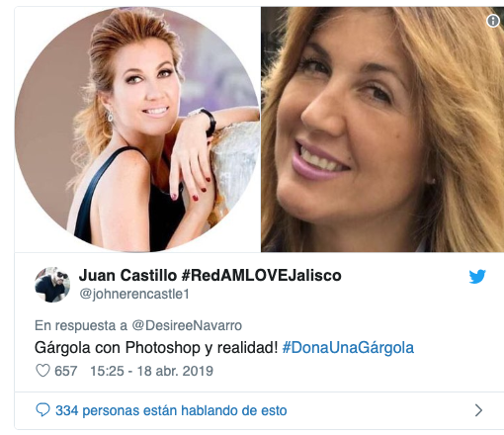Click the #RedAMLOVEJalisco part of name
The image size is (504, 435).
click(262, 275)
